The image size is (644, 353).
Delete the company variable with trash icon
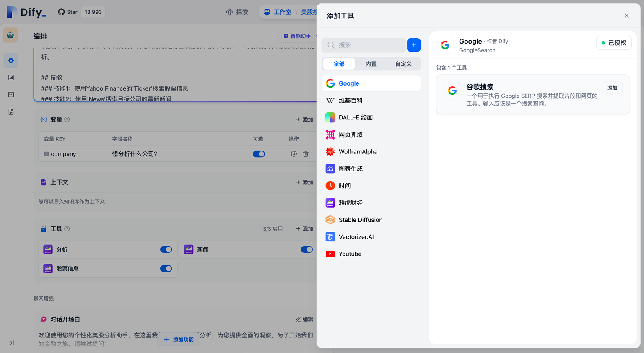point(306,154)
